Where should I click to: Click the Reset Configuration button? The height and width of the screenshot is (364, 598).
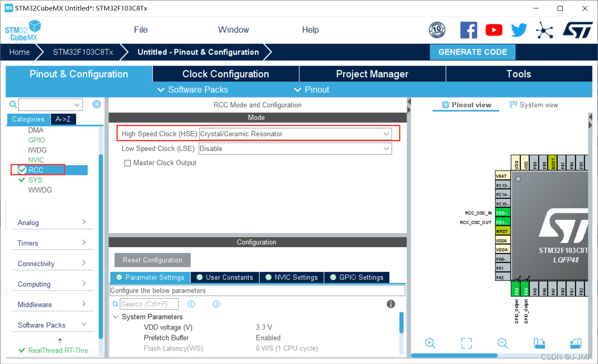pyautogui.click(x=153, y=260)
